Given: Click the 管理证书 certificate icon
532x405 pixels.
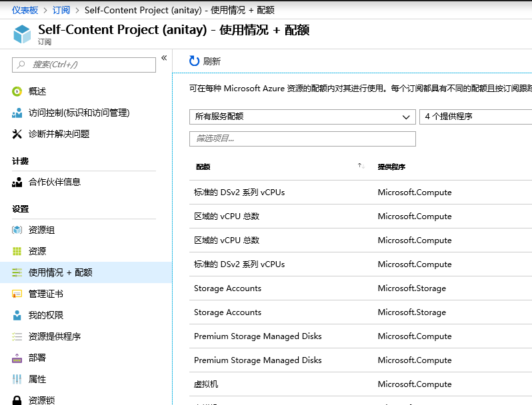Looking at the screenshot, I should (x=17, y=294).
